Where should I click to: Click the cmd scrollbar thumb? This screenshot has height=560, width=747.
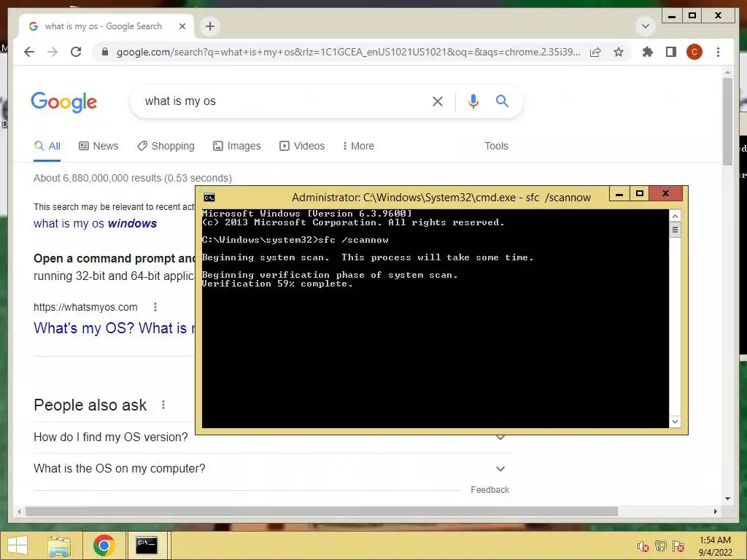pos(675,230)
